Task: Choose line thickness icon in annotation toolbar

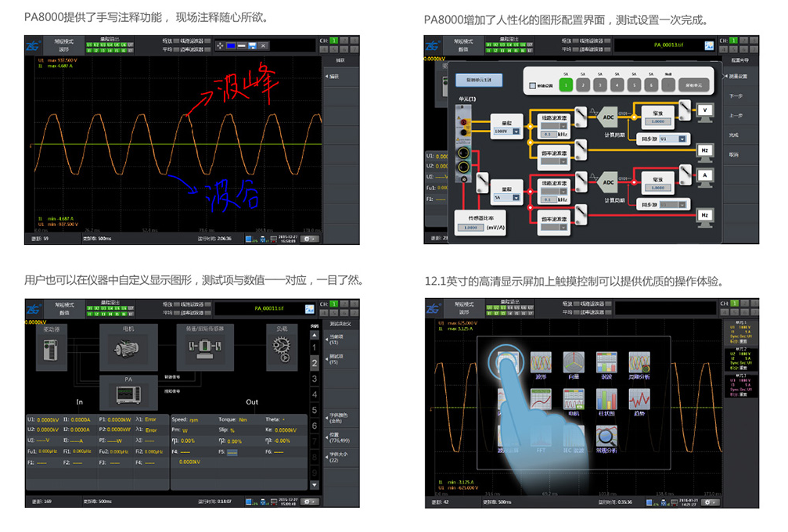Action: tap(242, 45)
